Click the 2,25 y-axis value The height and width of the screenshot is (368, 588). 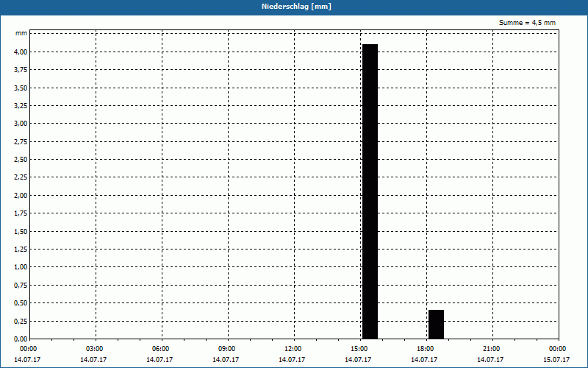(x=21, y=177)
